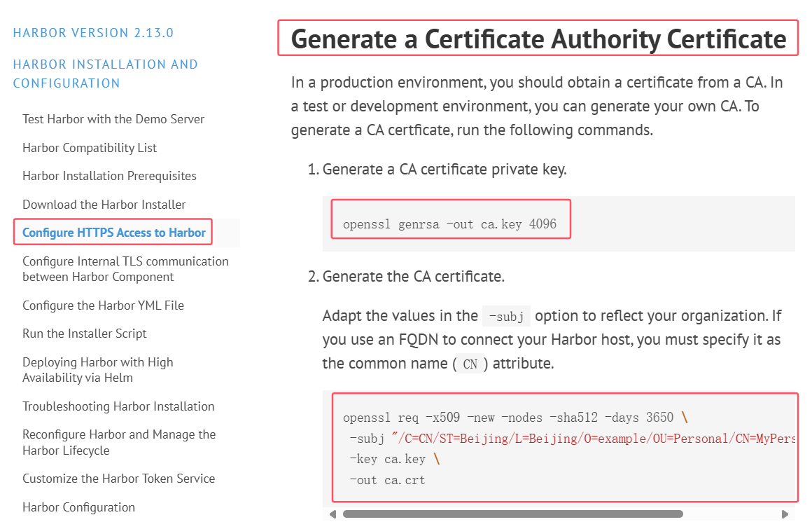Open Configure Internal TLS communication page
The image size is (812, 522).
(125, 269)
